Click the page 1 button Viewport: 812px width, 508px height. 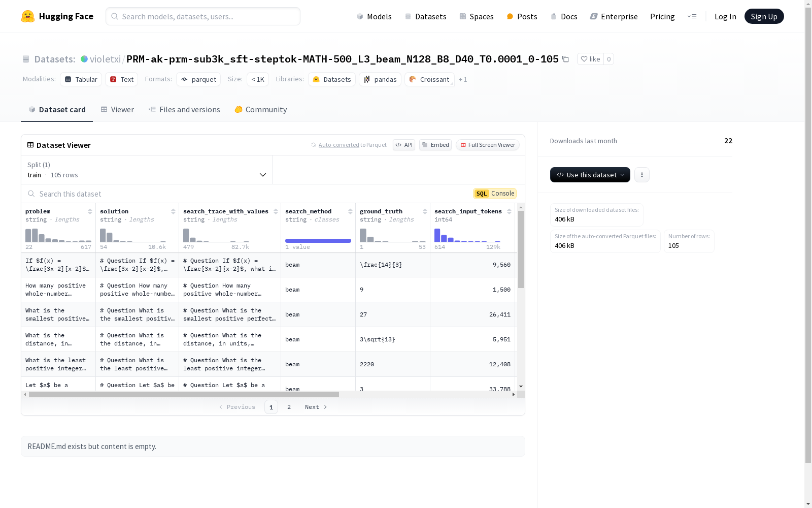pos(271,407)
